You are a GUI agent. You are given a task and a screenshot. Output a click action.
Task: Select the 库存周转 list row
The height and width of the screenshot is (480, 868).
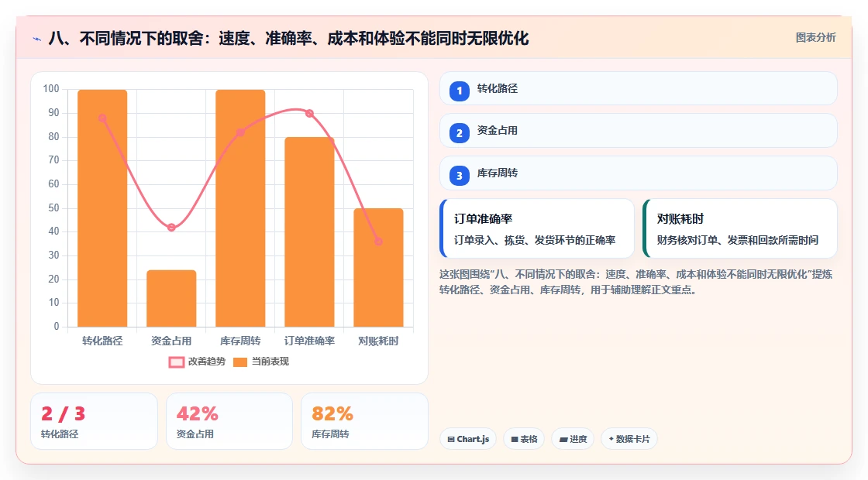coord(639,173)
